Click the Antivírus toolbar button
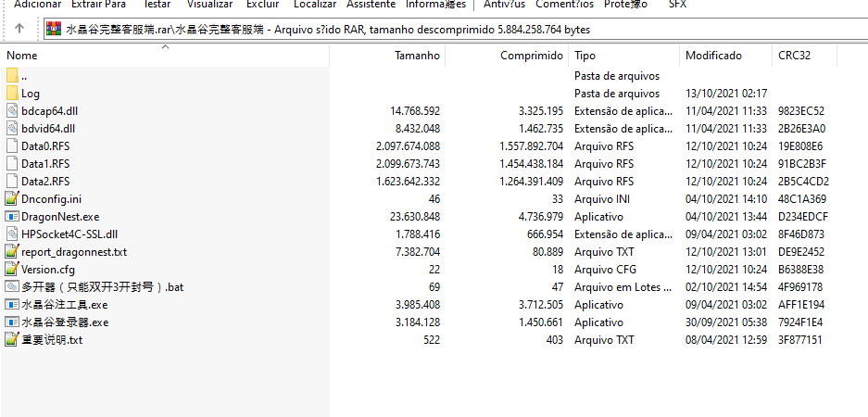This screenshot has height=417, width=868. tap(504, 5)
